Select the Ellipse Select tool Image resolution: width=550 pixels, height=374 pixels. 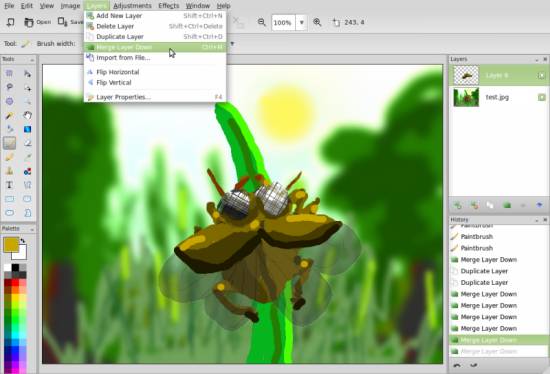[x=9, y=101]
